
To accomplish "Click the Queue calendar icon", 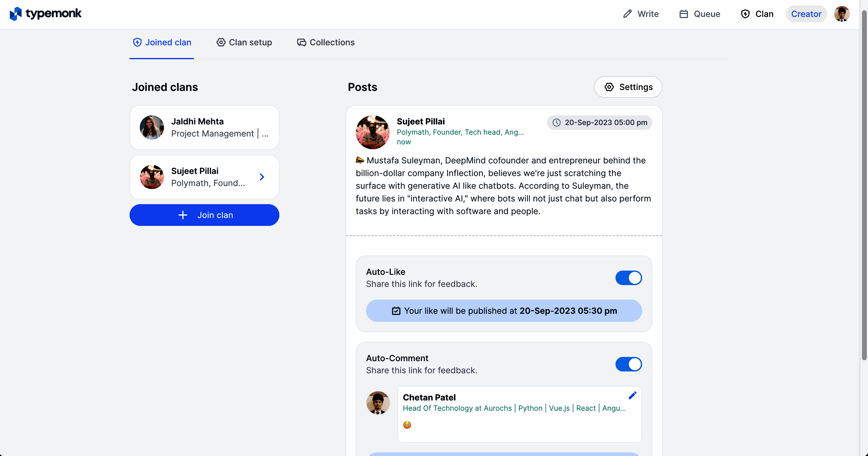I will click(x=683, y=14).
